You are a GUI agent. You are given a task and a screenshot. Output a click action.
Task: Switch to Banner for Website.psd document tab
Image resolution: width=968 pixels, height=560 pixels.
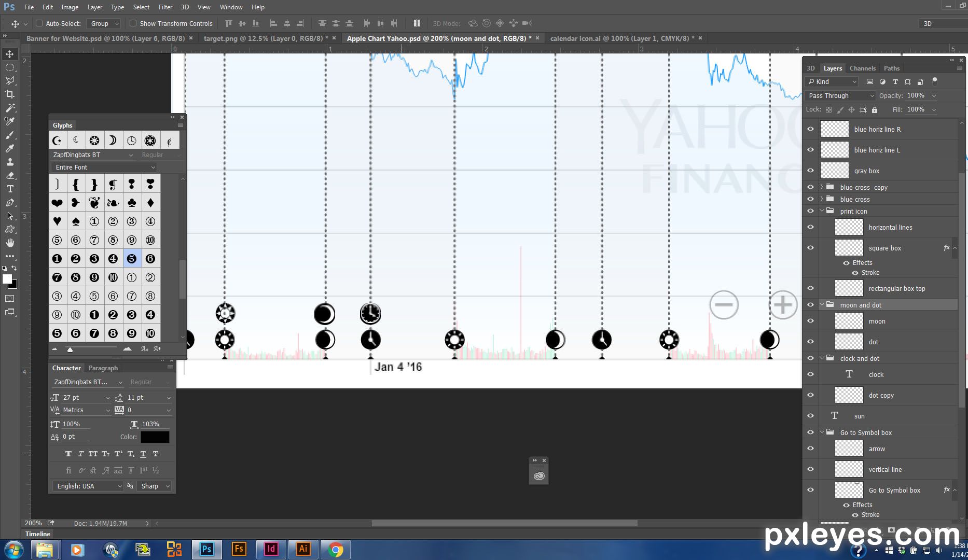click(106, 38)
